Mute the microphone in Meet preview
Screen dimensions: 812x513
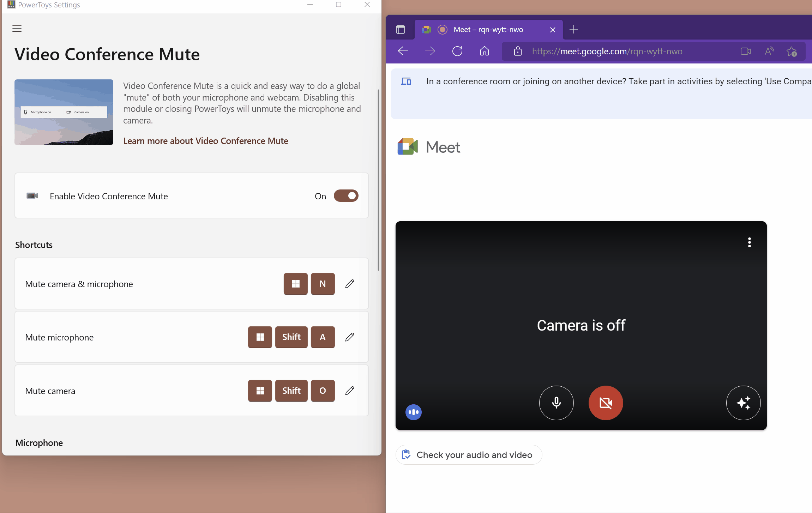click(x=556, y=403)
